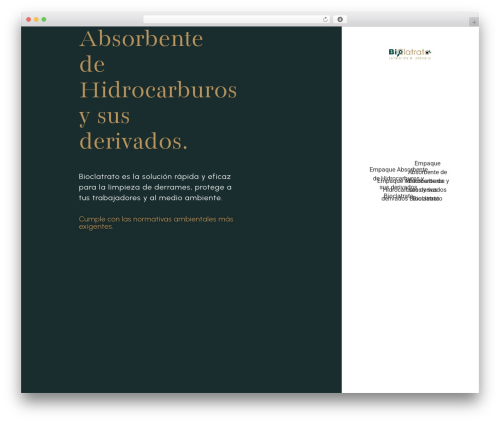Click the text "Cumple con las normativas ambientales más exigentes."

coord(156,223)
